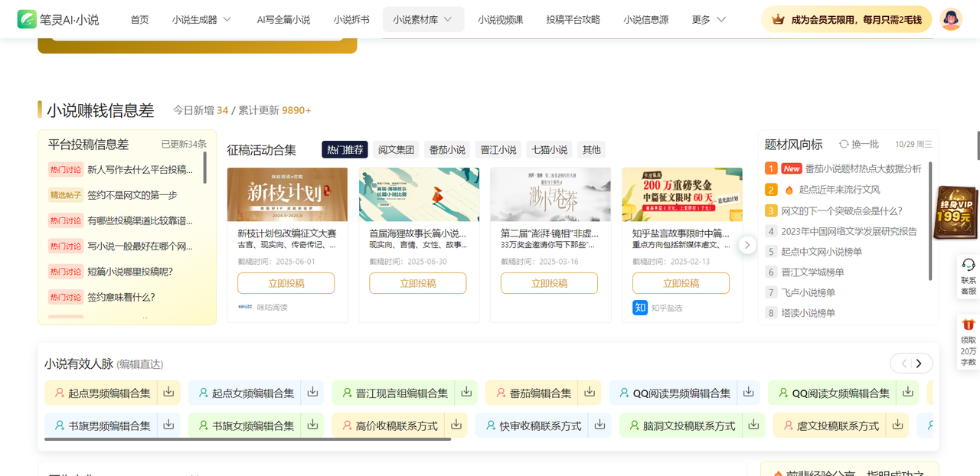Select the 热门推荐 tab
The height and width of the screenshot is (476, 980).
coord(345,149)
